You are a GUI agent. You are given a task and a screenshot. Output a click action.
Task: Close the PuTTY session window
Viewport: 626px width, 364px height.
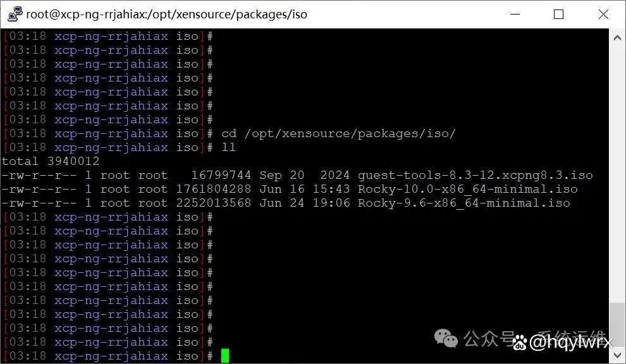pos(603,15)
